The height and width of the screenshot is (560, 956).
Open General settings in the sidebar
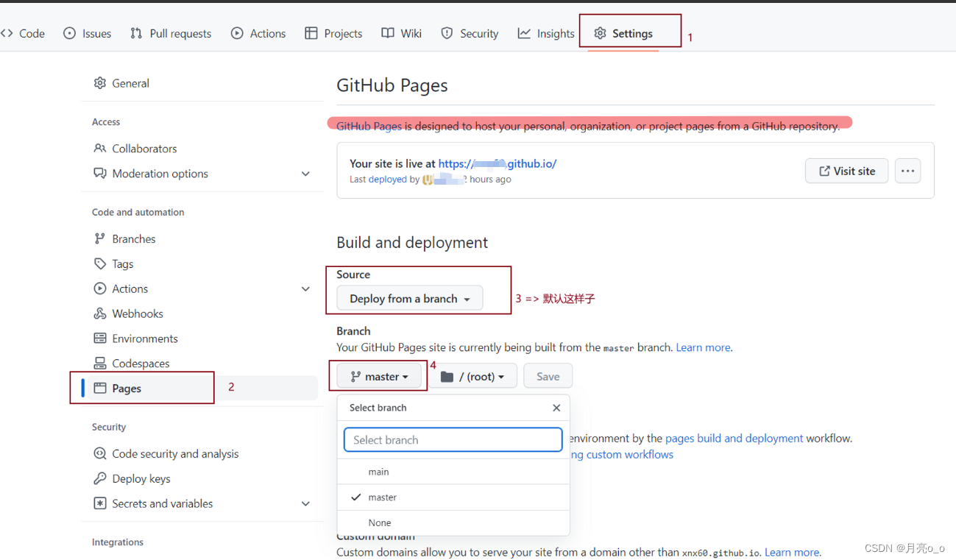[202, 83]
